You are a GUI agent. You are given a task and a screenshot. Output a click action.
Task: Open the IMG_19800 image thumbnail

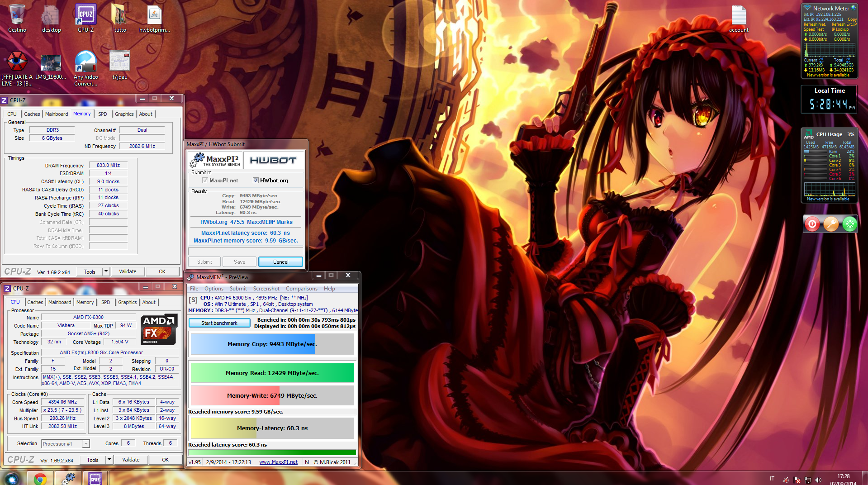51,67
